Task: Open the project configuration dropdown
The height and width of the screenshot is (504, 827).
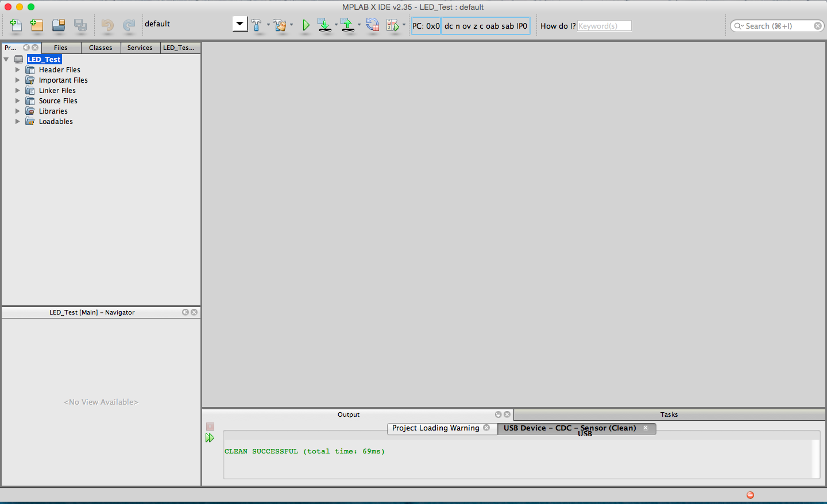Action: tap(240, 24)
